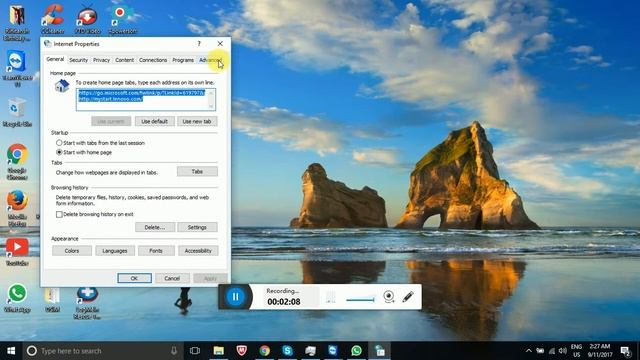
Task: Click Cancel in Internet Properties
Action: pyautogui.click(x=172, y=278)
